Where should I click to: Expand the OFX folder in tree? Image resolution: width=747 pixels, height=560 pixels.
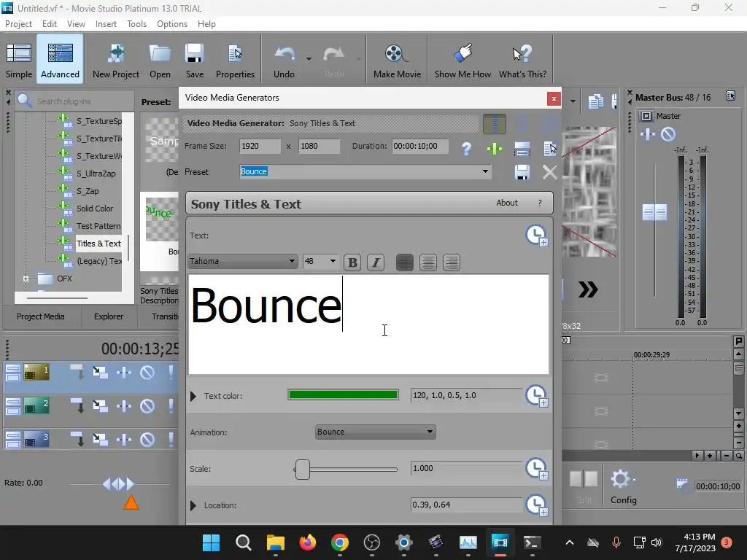point(26,279)
